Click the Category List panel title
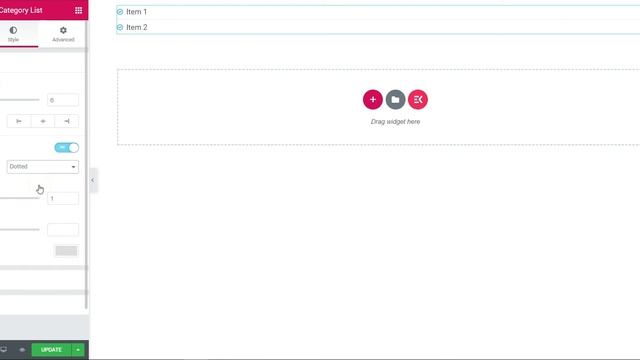Image resolution: width=640 pixels, height=360 pixels. [21, 10]
